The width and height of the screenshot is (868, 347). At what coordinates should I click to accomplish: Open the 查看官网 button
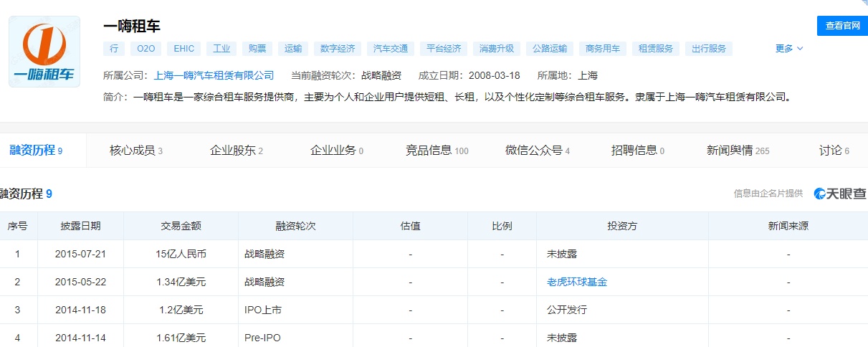point(842,26)
